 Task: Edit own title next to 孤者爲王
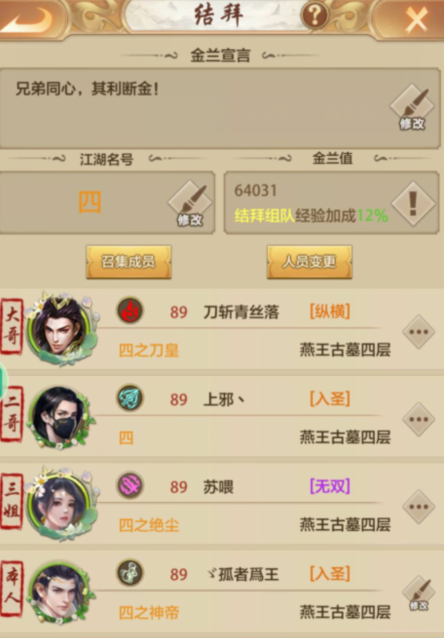point(419,594)
